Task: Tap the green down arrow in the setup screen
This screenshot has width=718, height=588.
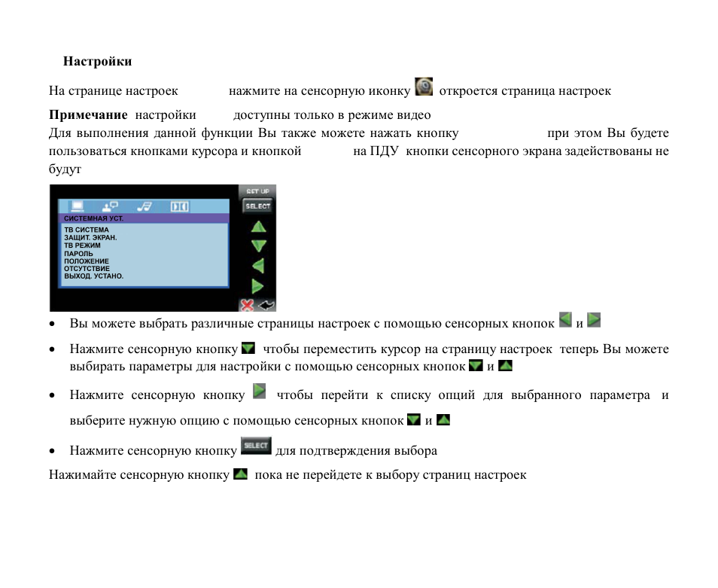Action: pos(259,246)
